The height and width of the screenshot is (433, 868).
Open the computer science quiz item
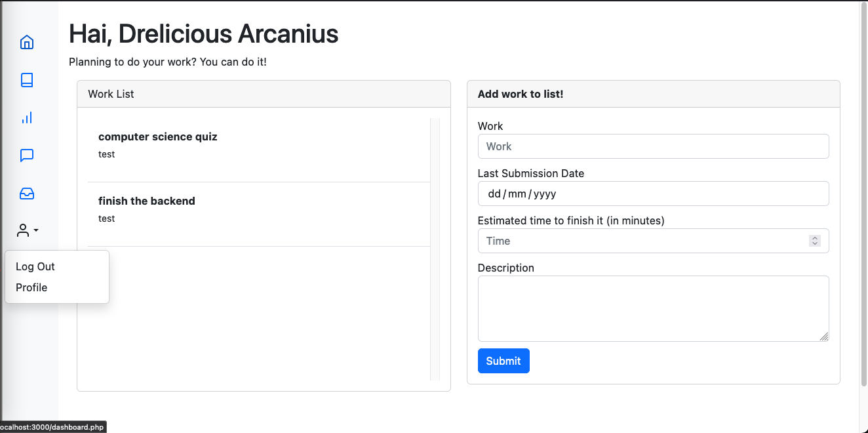(x=158, y=137)
